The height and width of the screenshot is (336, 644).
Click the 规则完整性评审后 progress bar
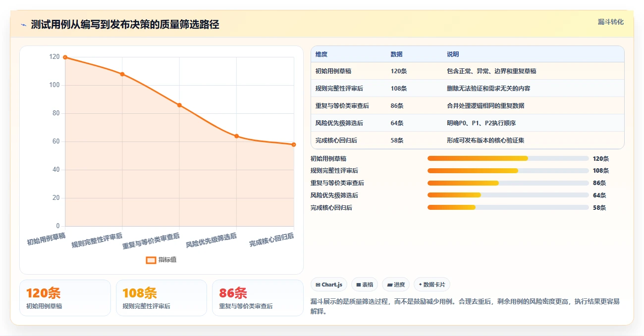tap(508, 171)
